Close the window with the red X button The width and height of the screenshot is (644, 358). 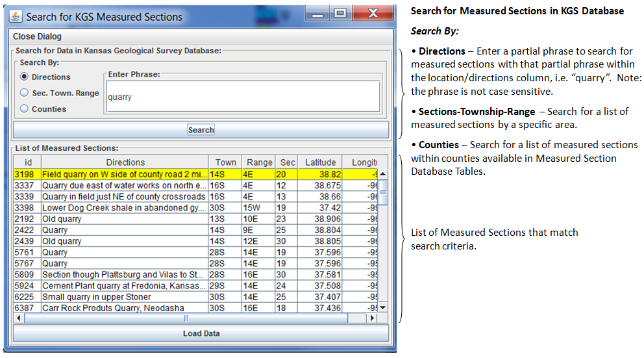click(373, 14)
